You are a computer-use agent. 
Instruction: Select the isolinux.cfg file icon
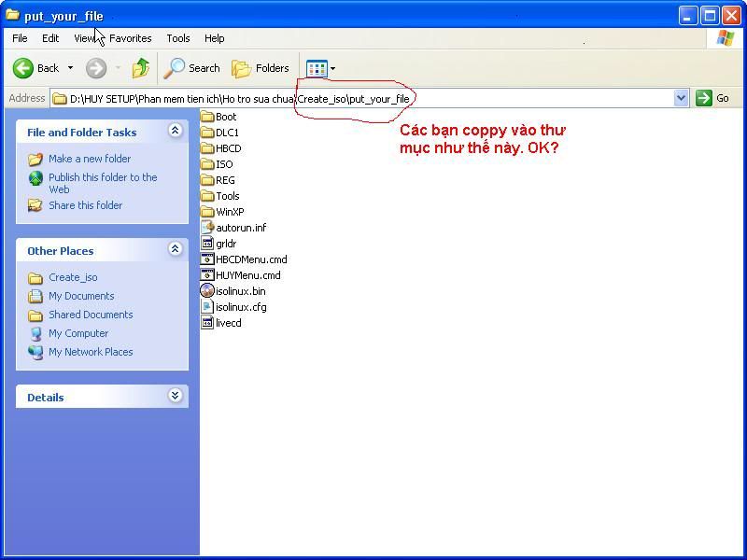(207, 307)
